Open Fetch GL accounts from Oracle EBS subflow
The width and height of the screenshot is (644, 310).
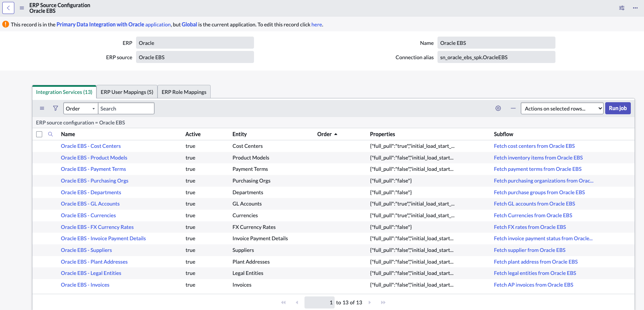(534, 204)
